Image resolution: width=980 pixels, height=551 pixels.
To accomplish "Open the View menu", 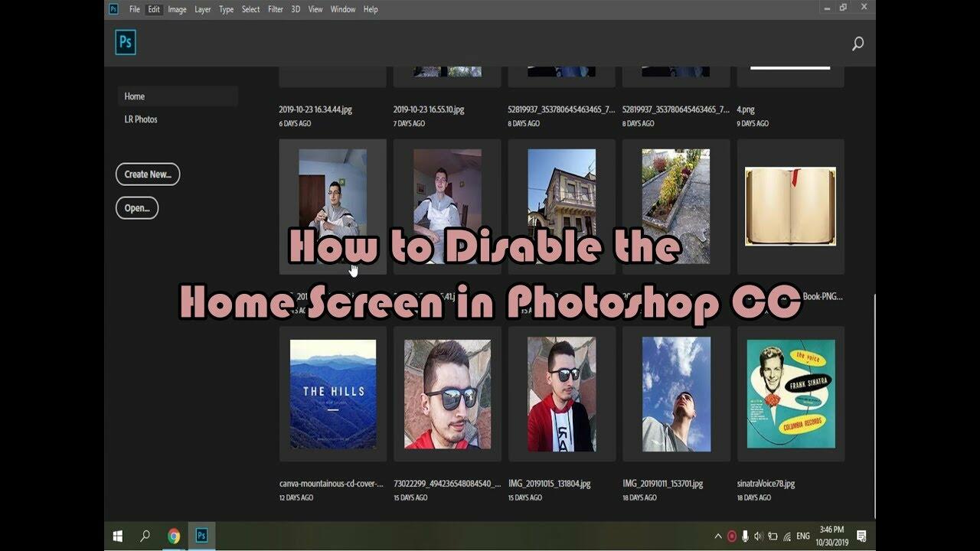I will [x=315, y=9].
